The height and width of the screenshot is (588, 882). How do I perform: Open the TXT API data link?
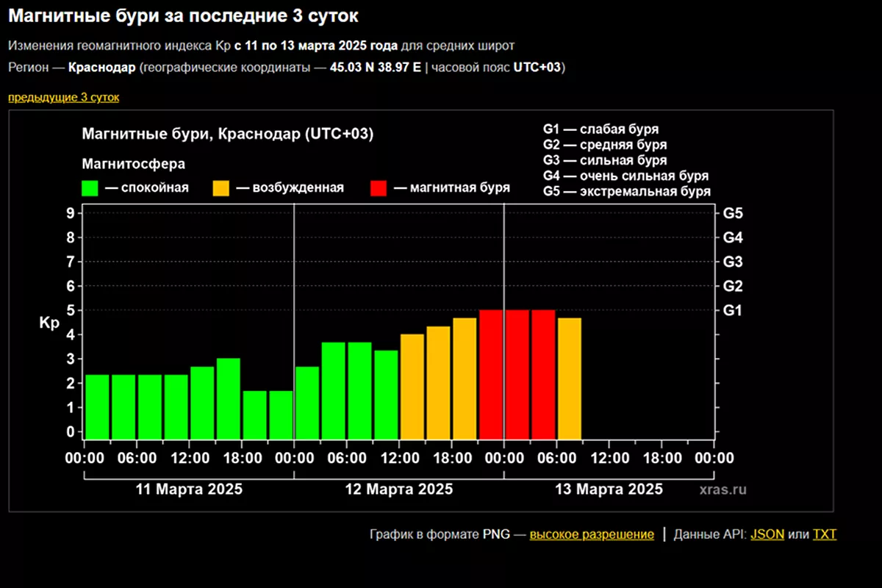[824, 534]
